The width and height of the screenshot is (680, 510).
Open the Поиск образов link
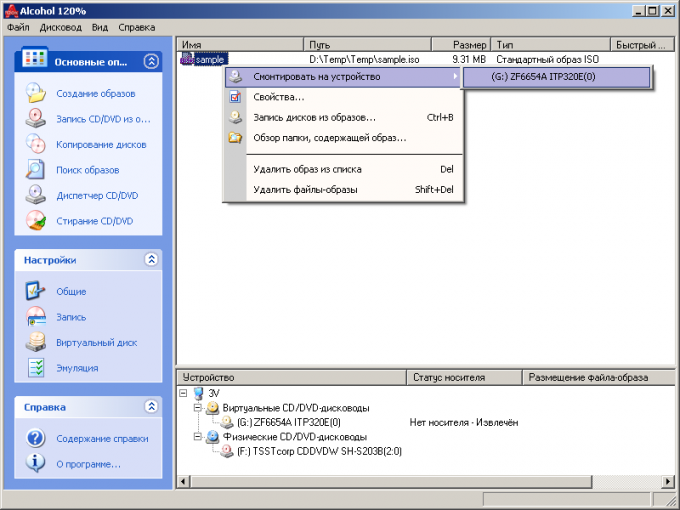coord(88,170)
